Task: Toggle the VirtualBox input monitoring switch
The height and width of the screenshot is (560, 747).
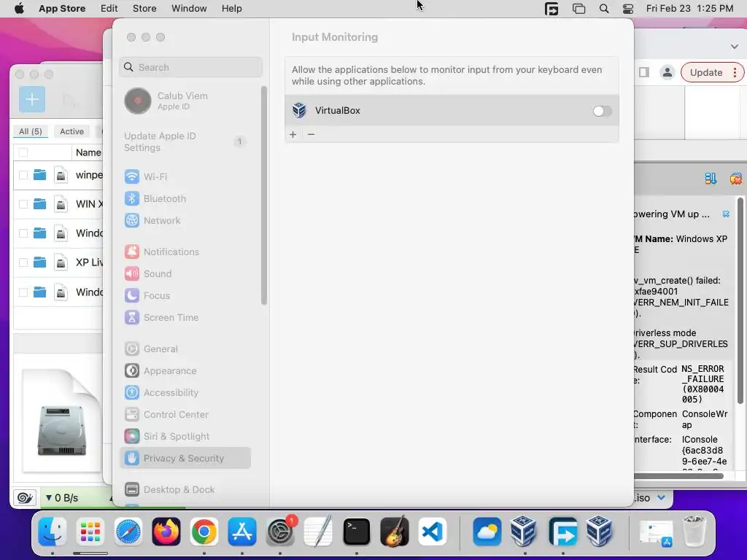Action: pos(602,111)
